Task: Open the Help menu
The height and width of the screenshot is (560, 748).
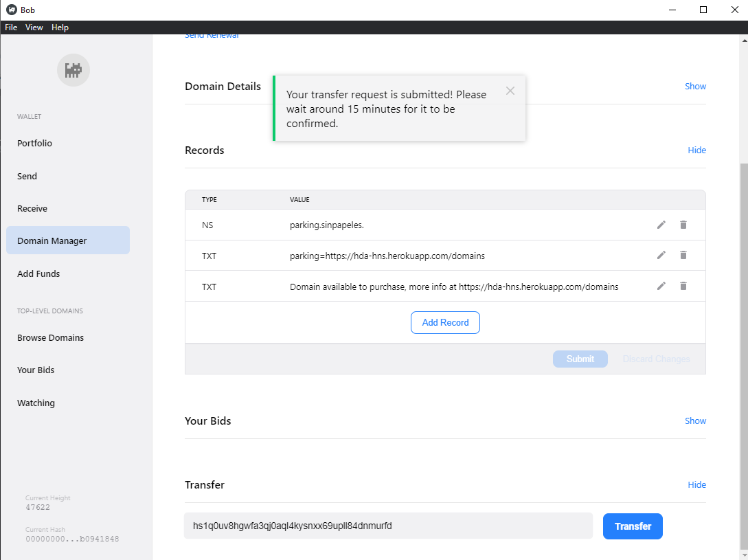Action: point(60,27)
